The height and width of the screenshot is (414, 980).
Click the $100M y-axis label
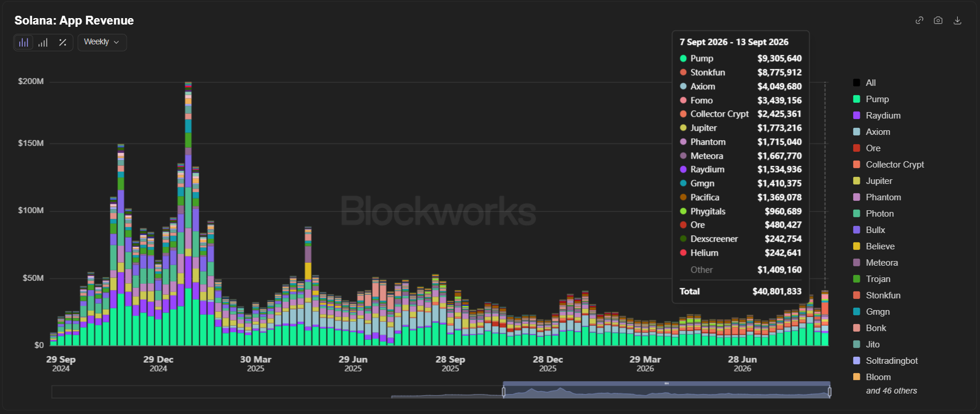(31, 210)
